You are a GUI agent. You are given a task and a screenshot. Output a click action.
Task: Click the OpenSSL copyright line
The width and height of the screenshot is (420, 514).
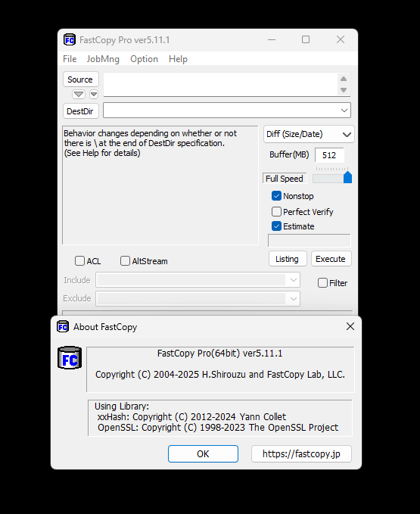tap(218, 428)
